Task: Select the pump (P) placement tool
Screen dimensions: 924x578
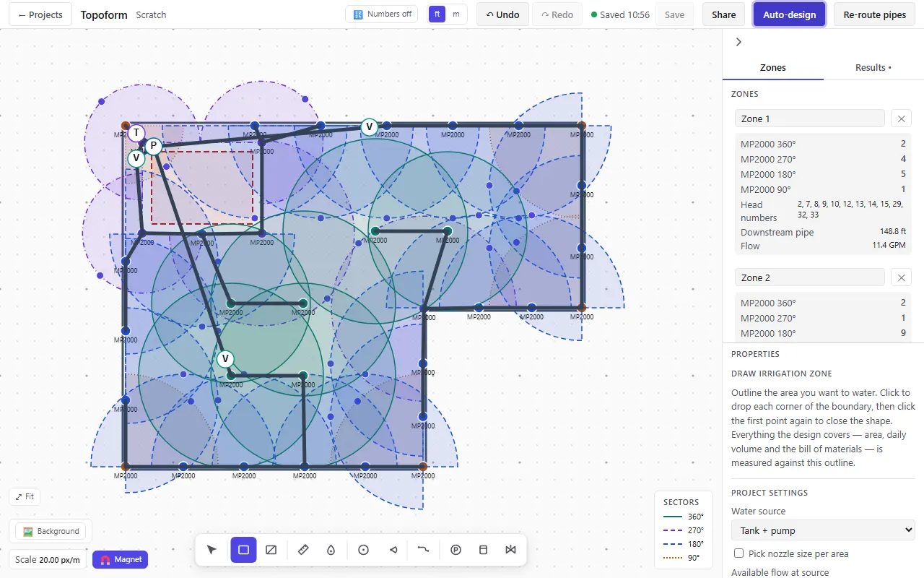Action: pos(456,550)
